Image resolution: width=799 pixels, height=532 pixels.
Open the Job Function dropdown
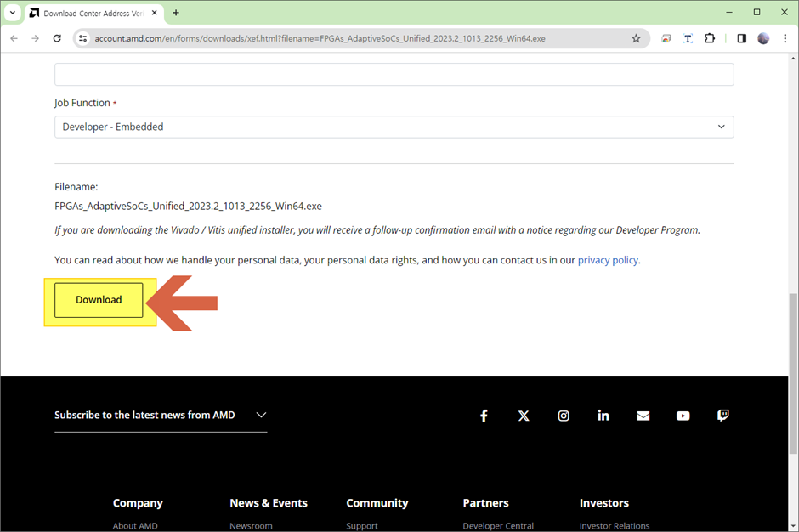click(394, 127)
